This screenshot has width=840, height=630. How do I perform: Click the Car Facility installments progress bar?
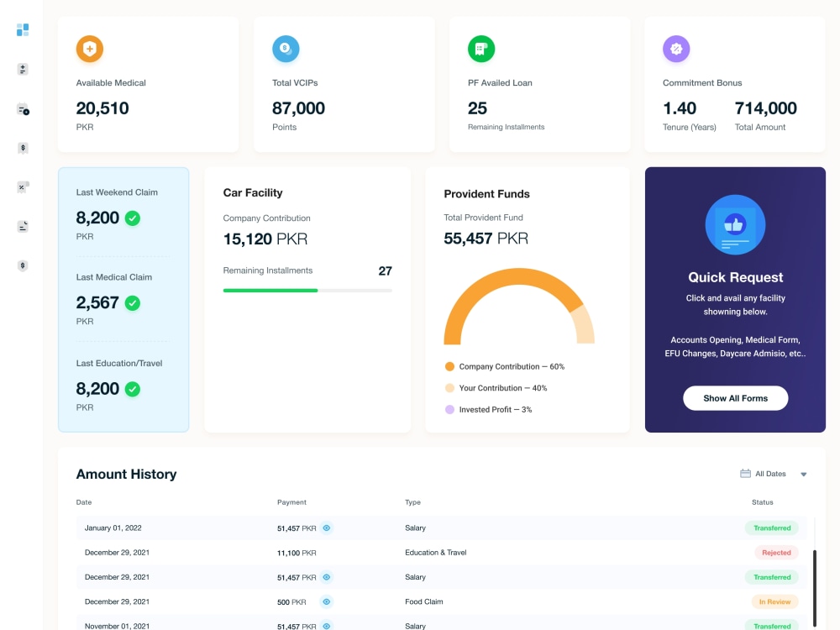(307, 291)
